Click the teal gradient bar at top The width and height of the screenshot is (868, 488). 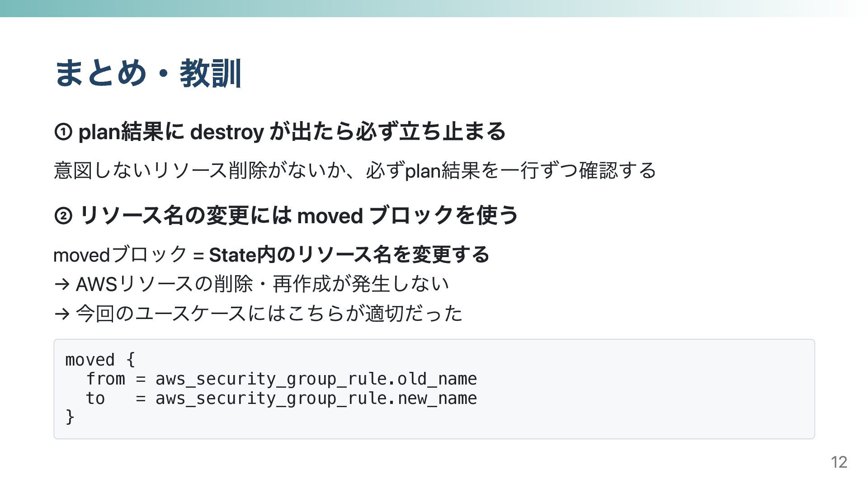coord(434,9)
